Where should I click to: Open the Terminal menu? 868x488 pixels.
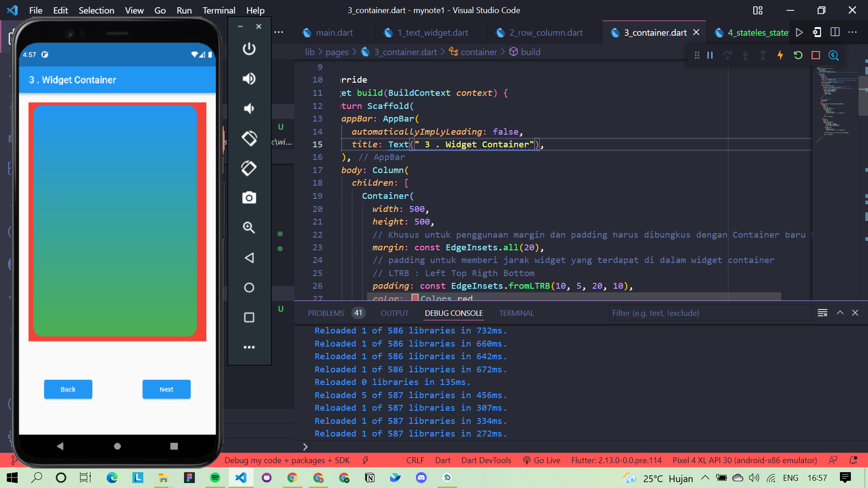(x=219, y=10)
